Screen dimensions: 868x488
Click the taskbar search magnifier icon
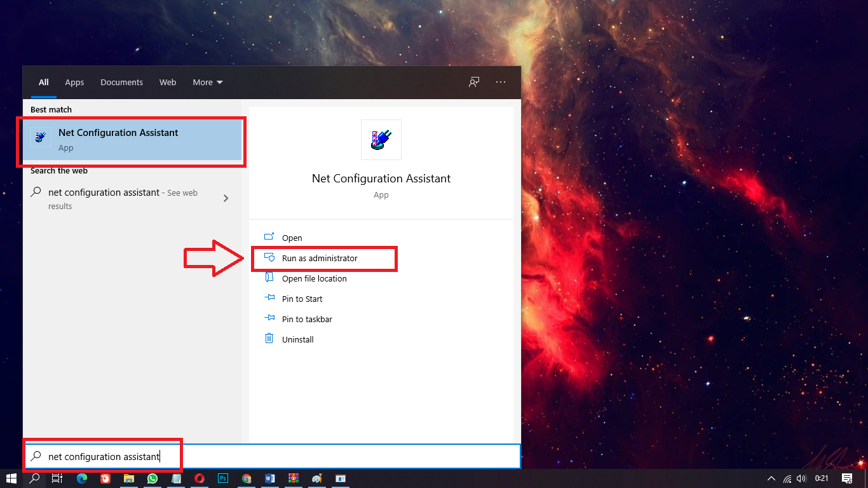(x=35, y=478)
